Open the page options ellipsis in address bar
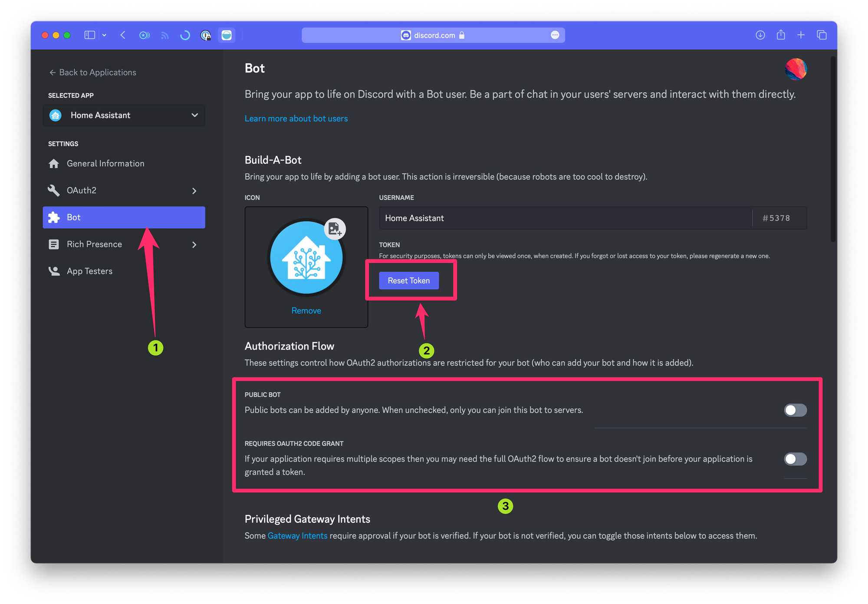This screenshot has height=604, width=868. (x=555, y=35)
